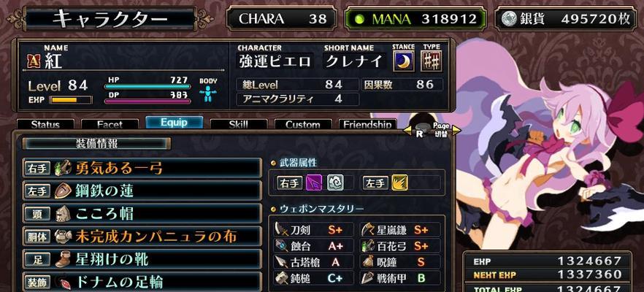Click the 百花弓 S+ weapon mastery entry
Viewport: 644px width, 292px height.
click(400, 246)
